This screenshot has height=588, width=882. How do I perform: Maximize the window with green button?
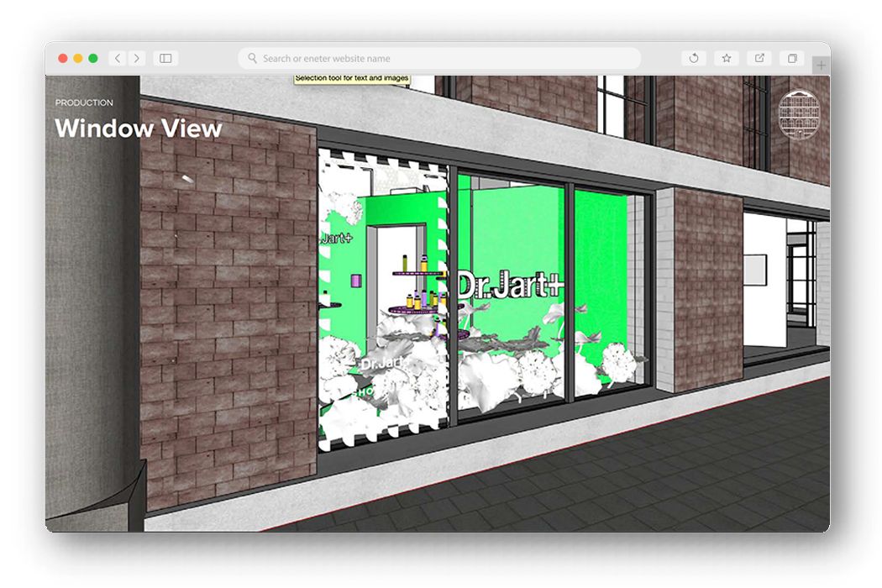point(93,59)
